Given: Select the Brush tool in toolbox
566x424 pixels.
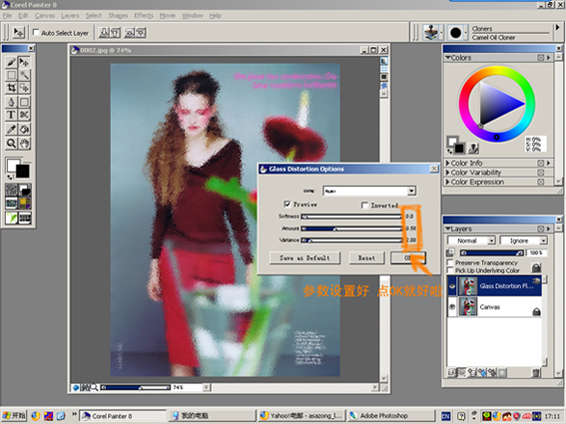Looking at the screenshot, I should (11, 62).
